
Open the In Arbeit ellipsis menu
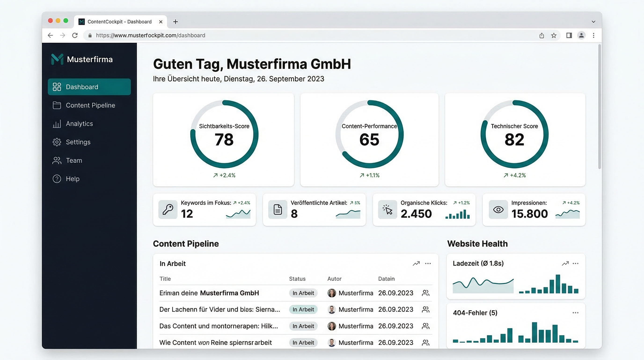[x=428, y=263]
